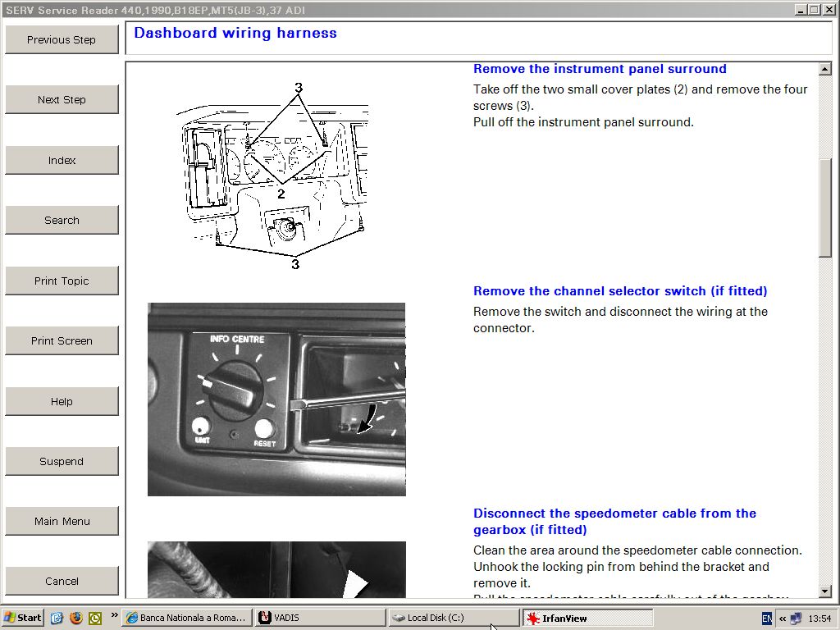Click the paragraph 'Take off the two small cover plates'
Image resolution: width=840 pixels, height=630 pixels.
640,98
